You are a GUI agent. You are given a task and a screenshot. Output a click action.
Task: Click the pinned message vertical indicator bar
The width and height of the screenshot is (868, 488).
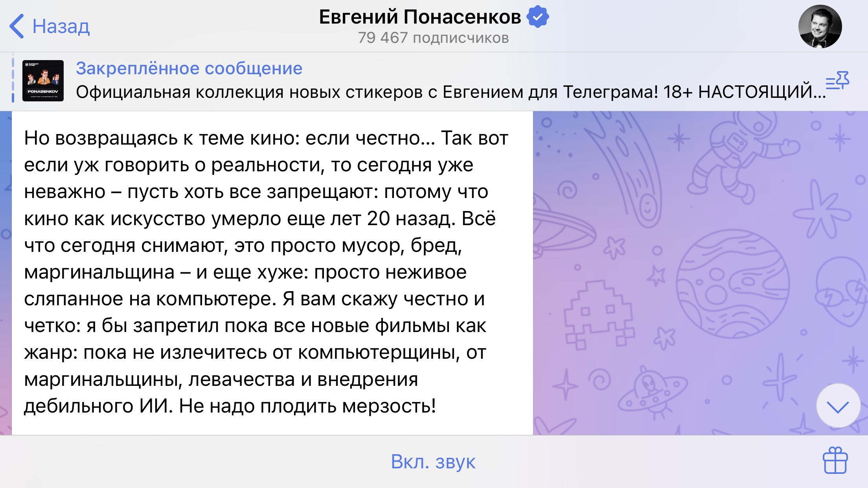(13, 81)
